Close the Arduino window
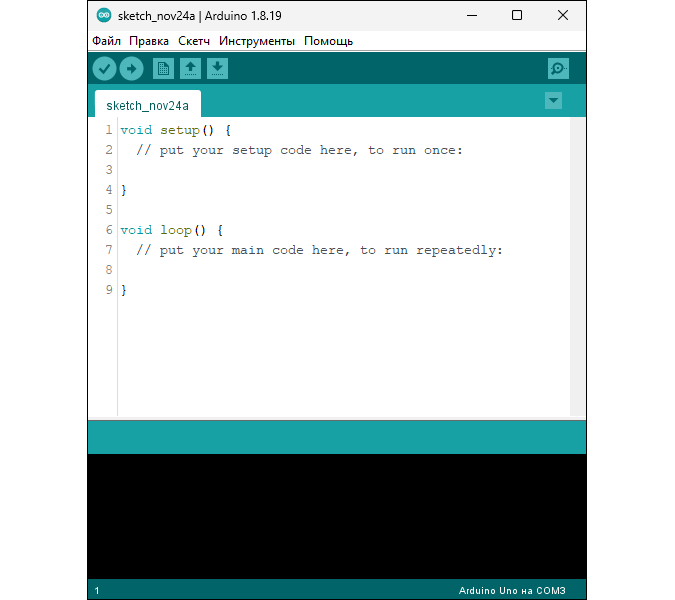The height and width of the screenshot is (600, 675). point(563,15)
